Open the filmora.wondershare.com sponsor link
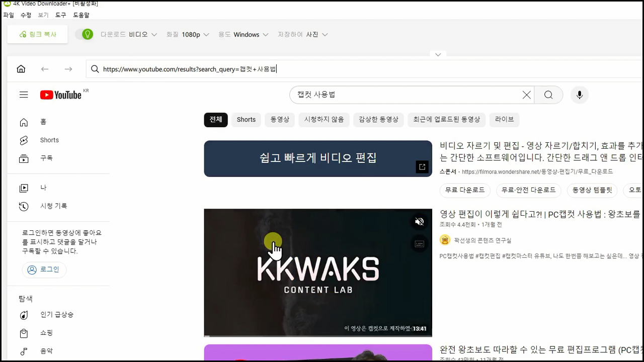The width and height of the screenshot is (644, 362). click(x=537, y=172)
